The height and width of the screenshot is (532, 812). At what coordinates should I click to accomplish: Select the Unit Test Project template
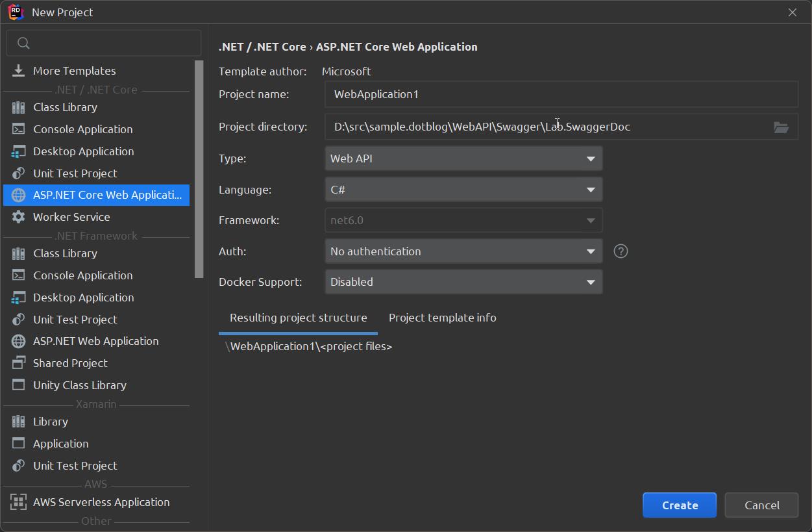[75, 173]
